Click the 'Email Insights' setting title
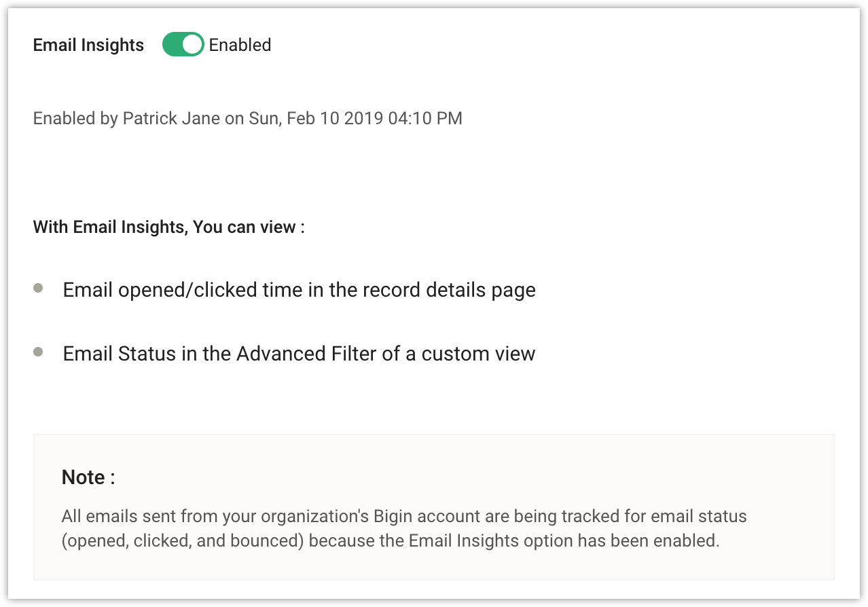This screenshot has height=607, width=868. 88,45
